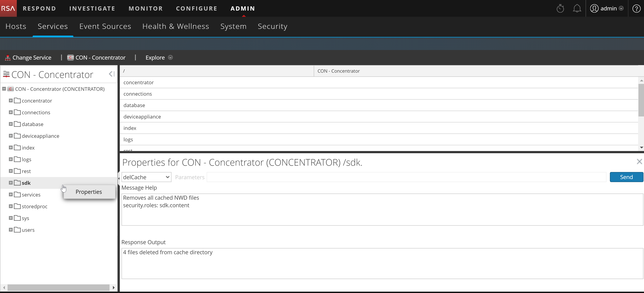Viewport: 644px width, 293px height.
Task: Open notifications via the bell icon
Action: 577,8
